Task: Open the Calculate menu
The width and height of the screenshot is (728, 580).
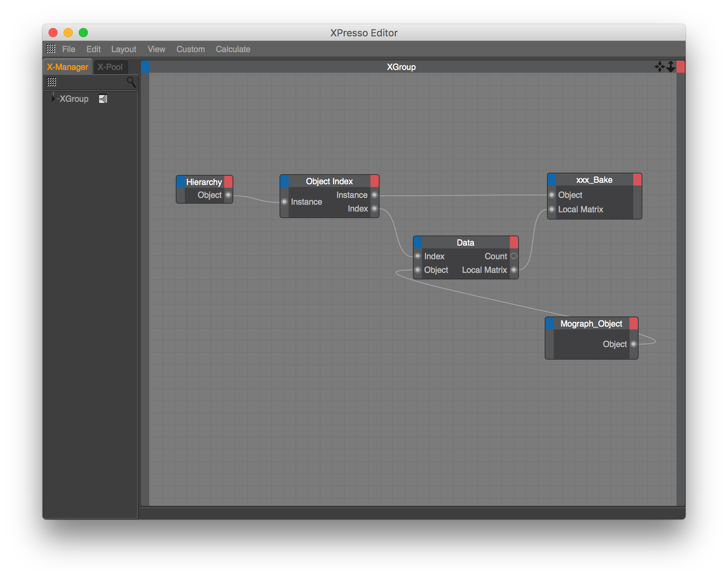Action: tap(233, 49)
